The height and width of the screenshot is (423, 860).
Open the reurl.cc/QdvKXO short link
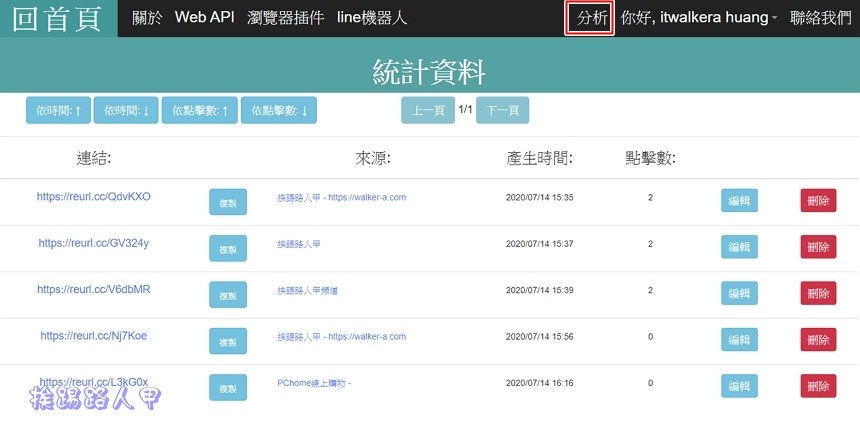click(x=93, y=197)
